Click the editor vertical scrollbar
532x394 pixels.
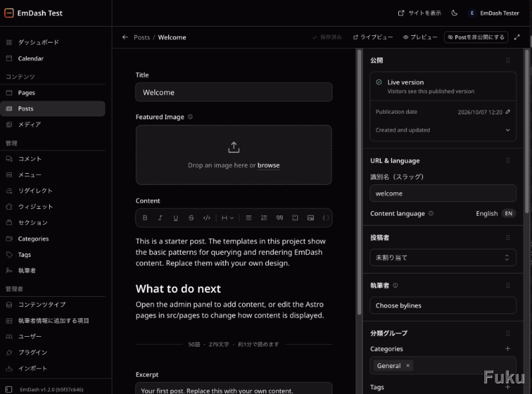[x=359, y=184]
